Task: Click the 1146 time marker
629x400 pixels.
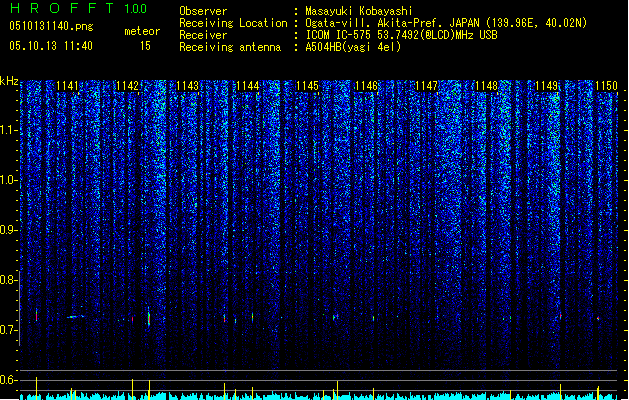Action: coord(367,86)
